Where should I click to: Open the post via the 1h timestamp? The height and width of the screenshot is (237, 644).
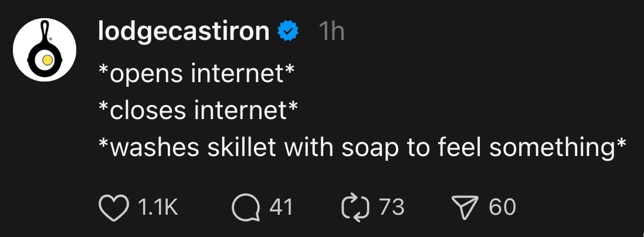(x=331, y=32)
